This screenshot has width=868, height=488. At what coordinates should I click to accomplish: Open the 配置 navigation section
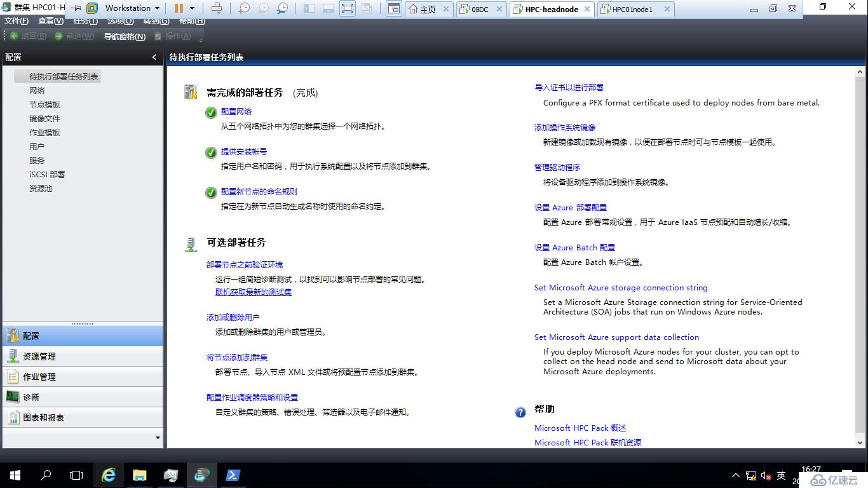coord(83,336)
